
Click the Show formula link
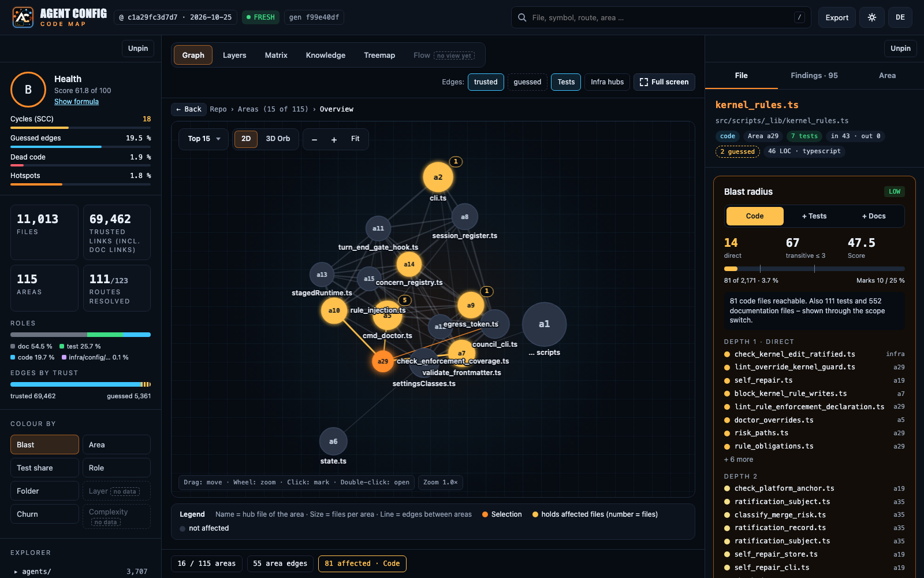coord(76,102)
